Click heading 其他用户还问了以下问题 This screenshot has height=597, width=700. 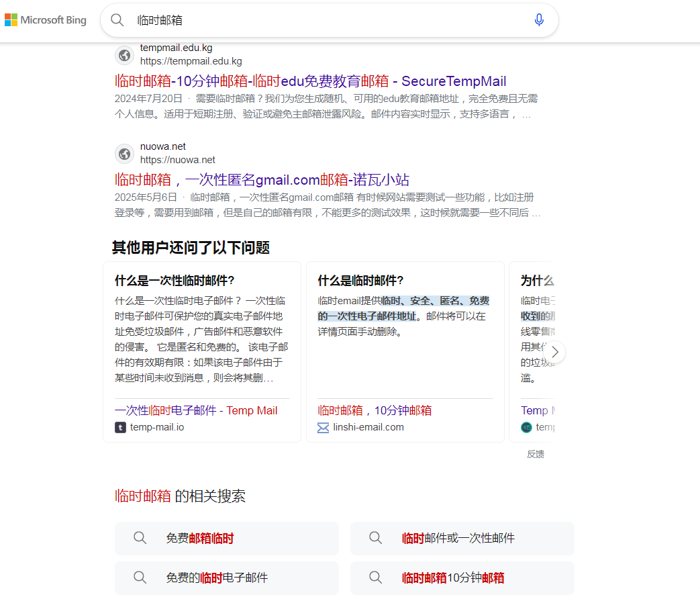pos(191,248)
